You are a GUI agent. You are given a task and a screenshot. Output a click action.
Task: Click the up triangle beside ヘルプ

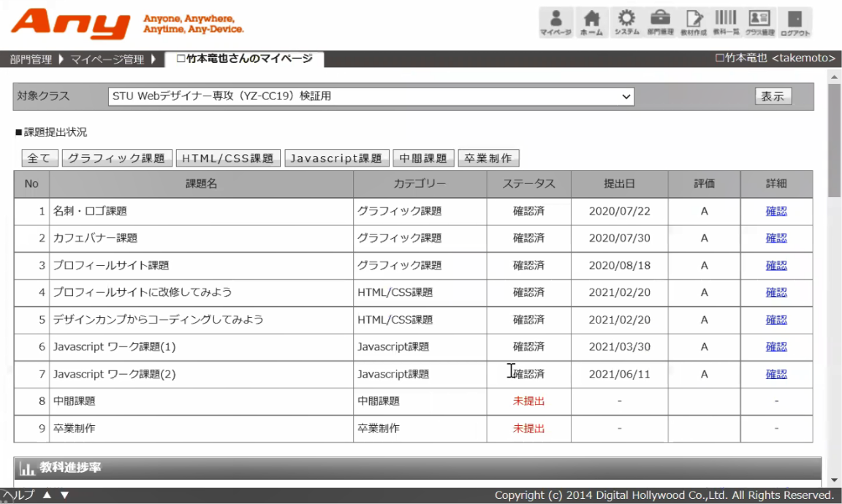tap(47, 495)
